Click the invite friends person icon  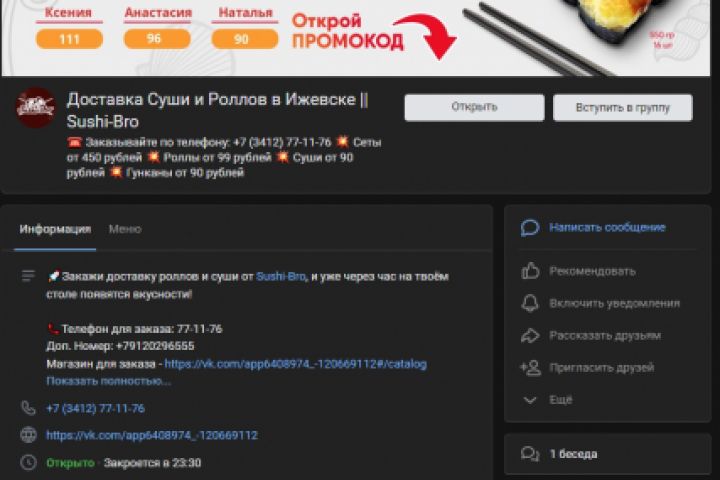(530, 368)
